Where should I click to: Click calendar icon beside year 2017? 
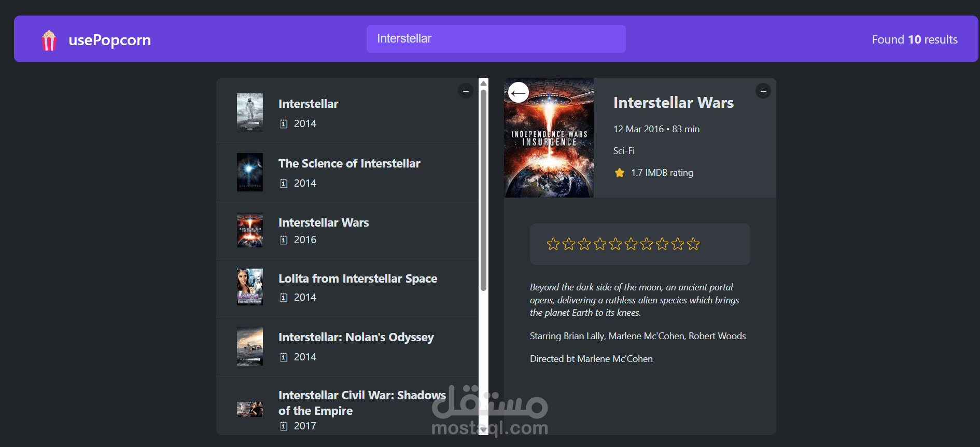click(x=284, y=426)
